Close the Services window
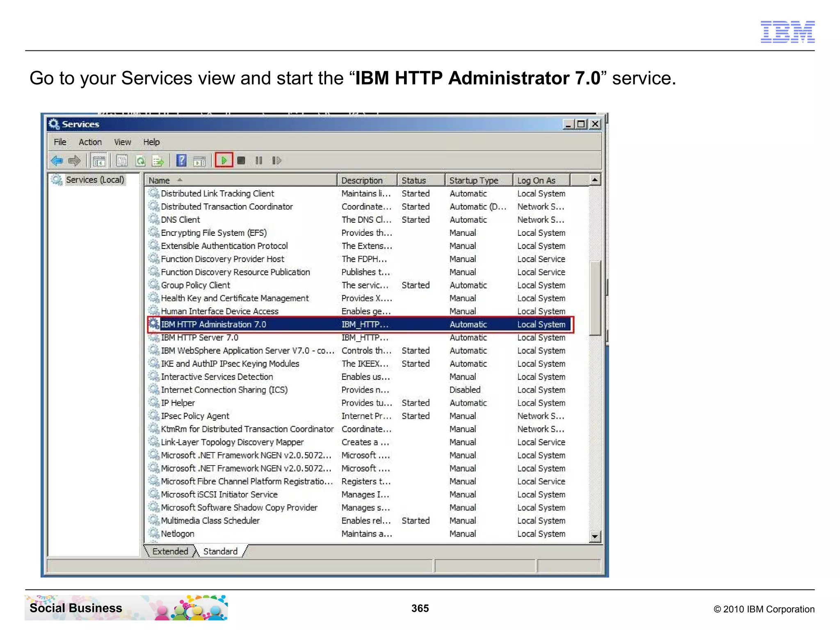This screenshot has width=840, height=630. pos(595,124)
